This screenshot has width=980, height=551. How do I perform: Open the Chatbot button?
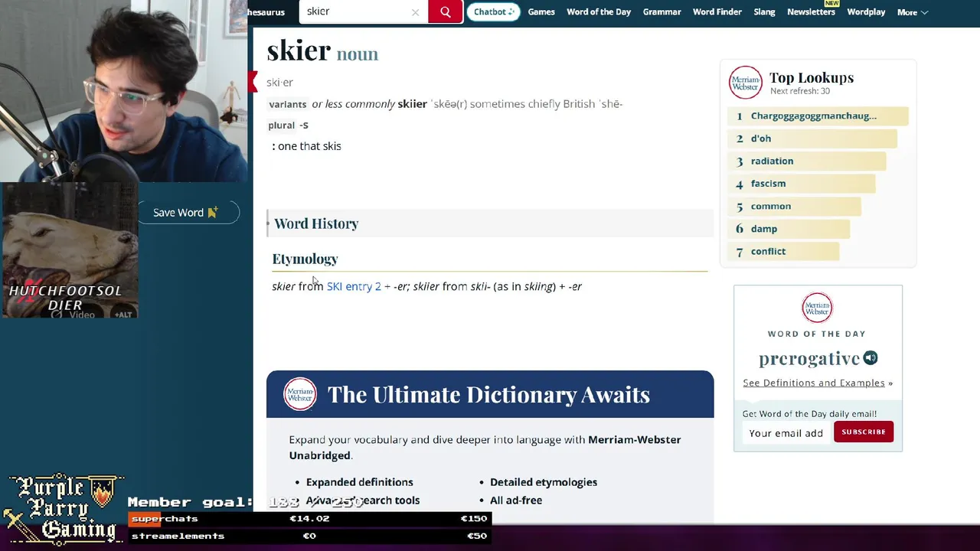pos(494,11)
